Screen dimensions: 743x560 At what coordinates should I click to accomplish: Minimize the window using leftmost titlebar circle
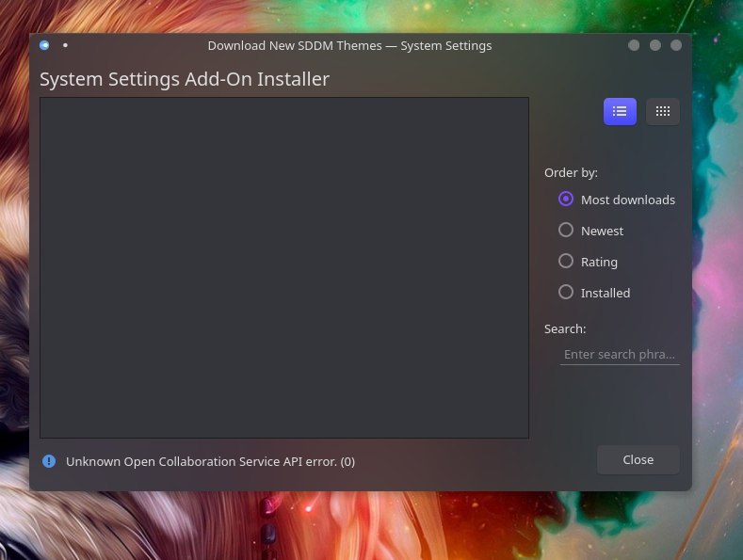click(x=634, y=45)
